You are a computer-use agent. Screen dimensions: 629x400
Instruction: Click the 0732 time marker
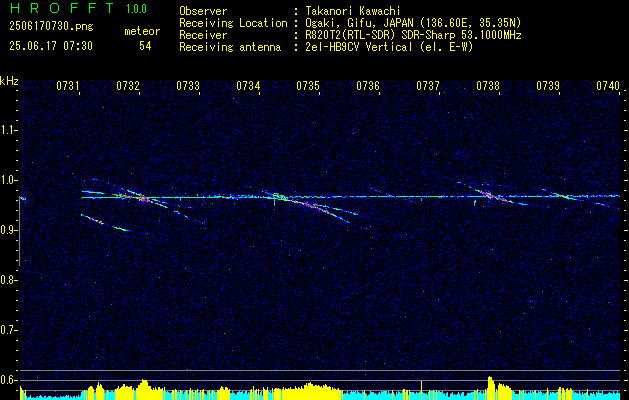coord(128,85)
